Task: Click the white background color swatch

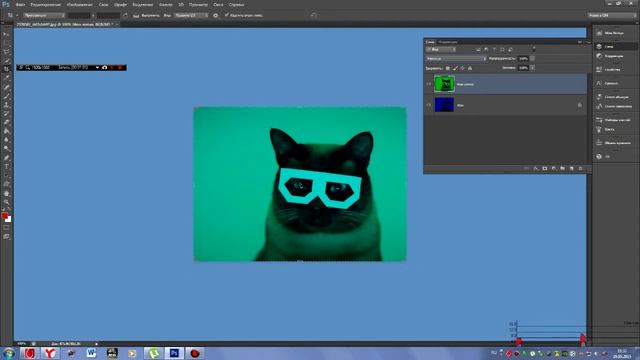Action: pyautogui.click(x=9, y=220)
